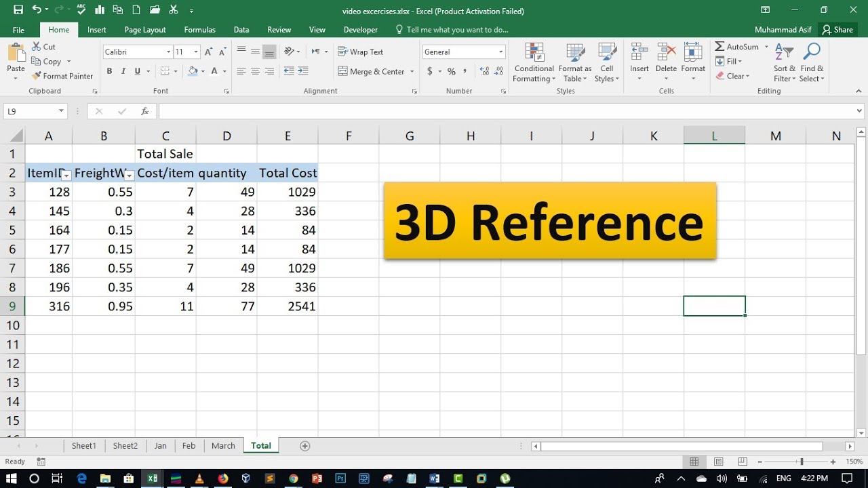This screenshot has width=868, height=488.
Task: Switch to the Formulas ribbon tab
Action: (199, 30)
